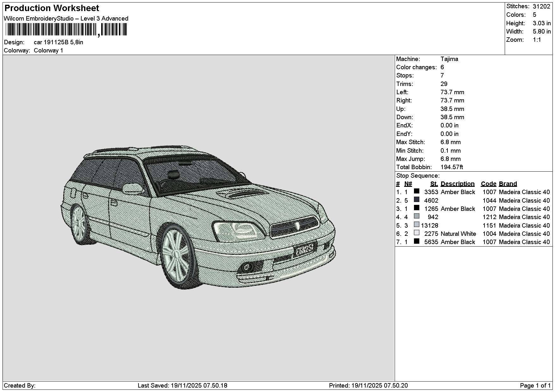This screenshot has width=555, height=392.
Task: Select the 'Colorway 1' value
Action: (x=48, y=51)
